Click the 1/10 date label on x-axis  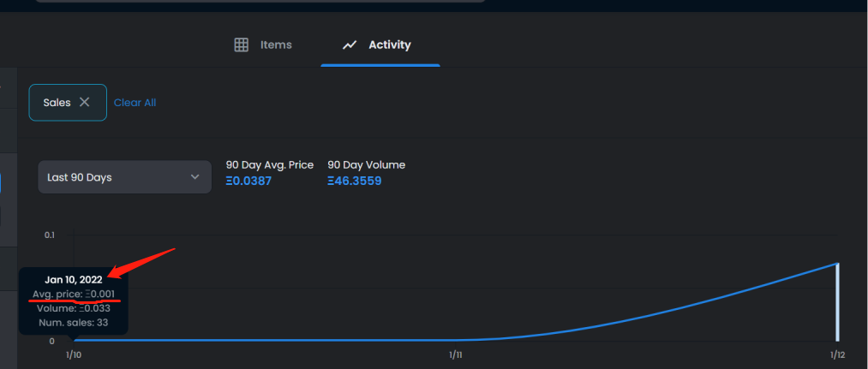pyautogui.click(x=74, y=354)
